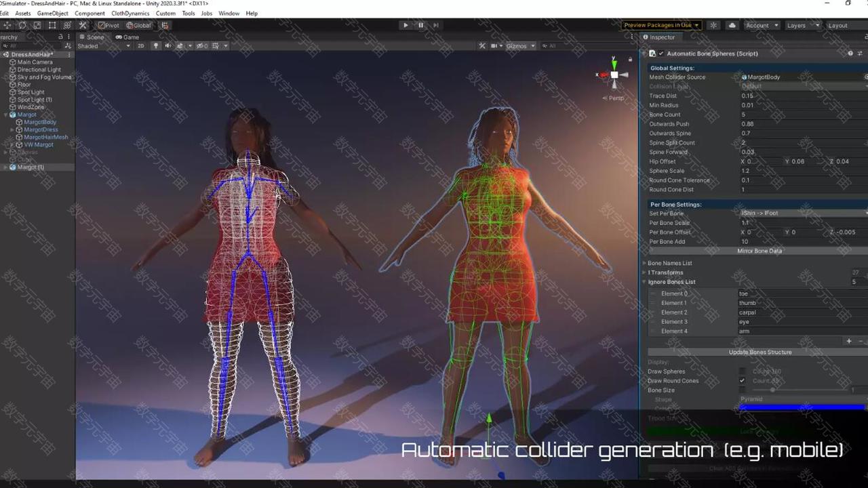Open the Layout dropdown
The height and width of the screenshot is (488, 868).
click(x=846, y=25)
